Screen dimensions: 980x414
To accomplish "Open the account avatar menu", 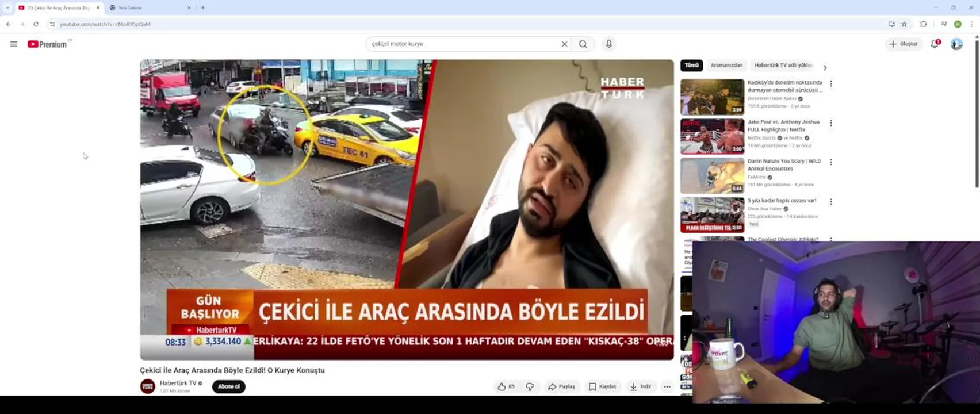I will (956, 44).
